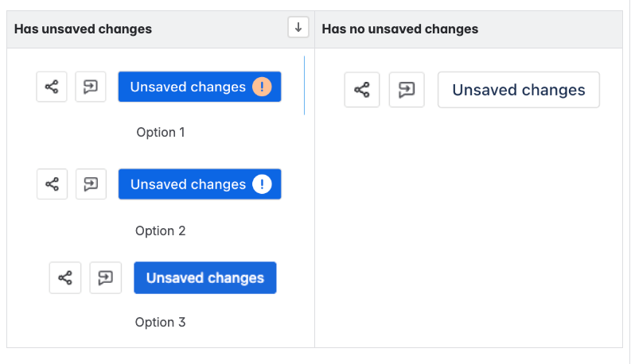Click the share icon above Option 2
This screenshot has height=364, width=631.
tap(53, 184)
